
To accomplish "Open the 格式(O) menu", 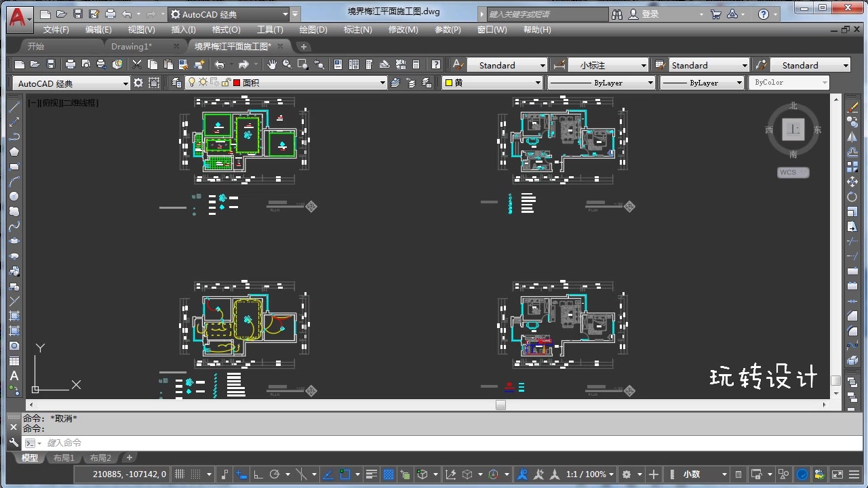I will (x=226, y=30).
